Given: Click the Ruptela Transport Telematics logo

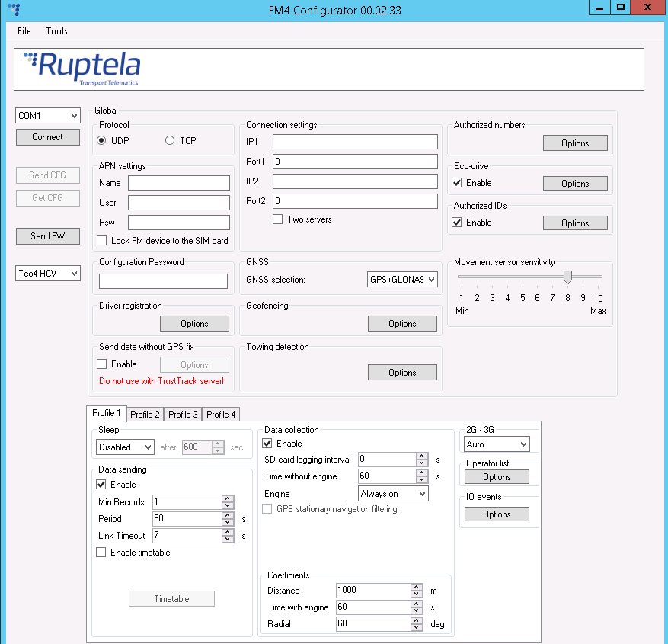Looking at the screenshot, I should pos(82,69).
